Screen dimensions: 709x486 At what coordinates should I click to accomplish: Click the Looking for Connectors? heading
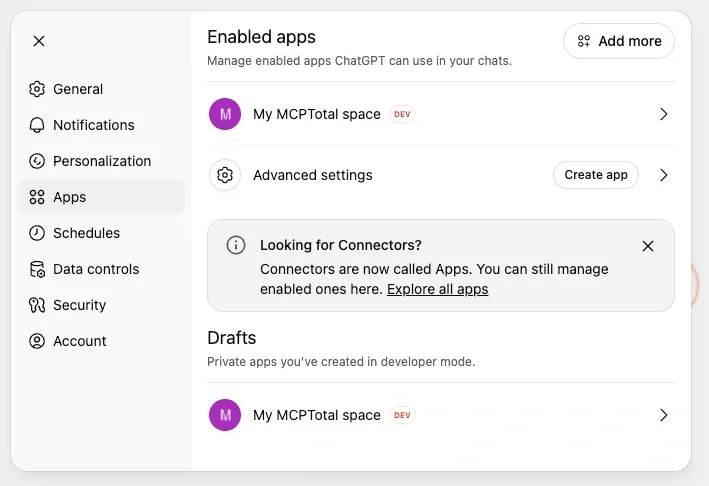click(x=340, y=245)
